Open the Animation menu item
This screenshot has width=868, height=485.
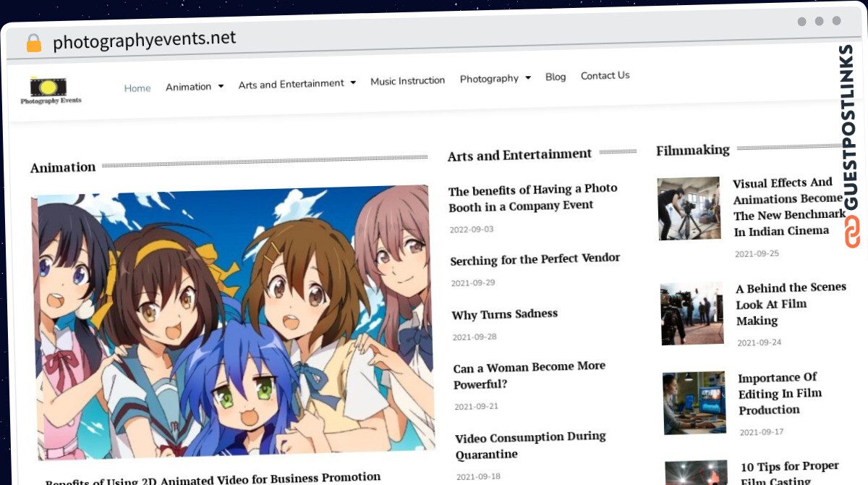coord(188,87)
